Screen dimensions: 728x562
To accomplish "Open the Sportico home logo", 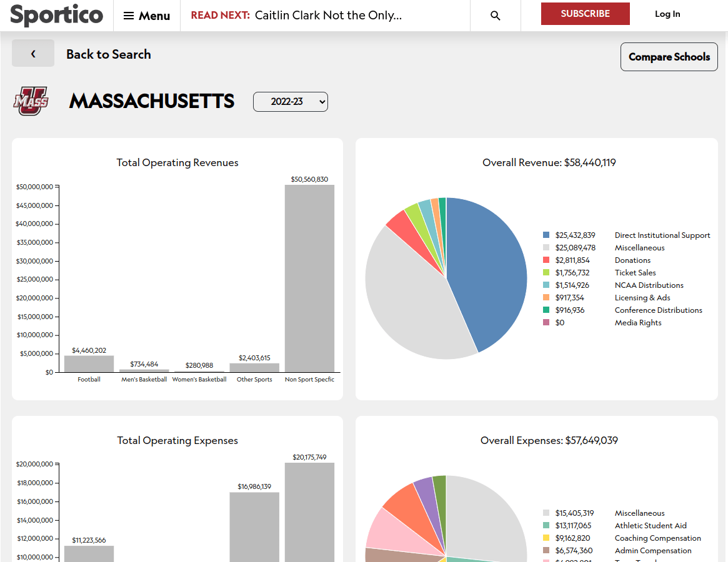I will [56, 15].
